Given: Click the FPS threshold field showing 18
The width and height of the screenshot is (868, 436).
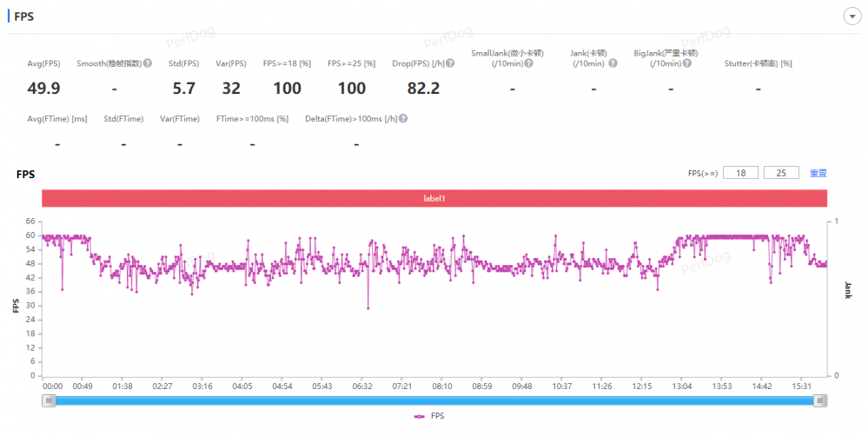Looking at the screenshot, I should point(740,173).
